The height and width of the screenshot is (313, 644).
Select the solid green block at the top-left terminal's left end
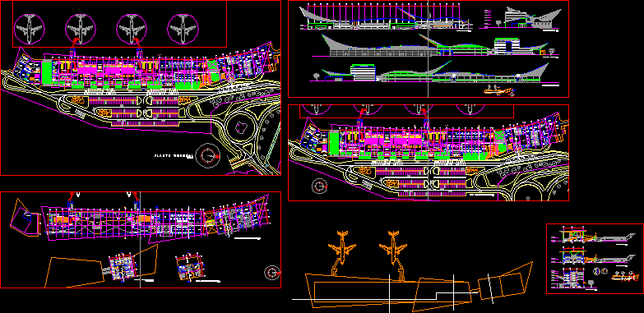[47, 72]
